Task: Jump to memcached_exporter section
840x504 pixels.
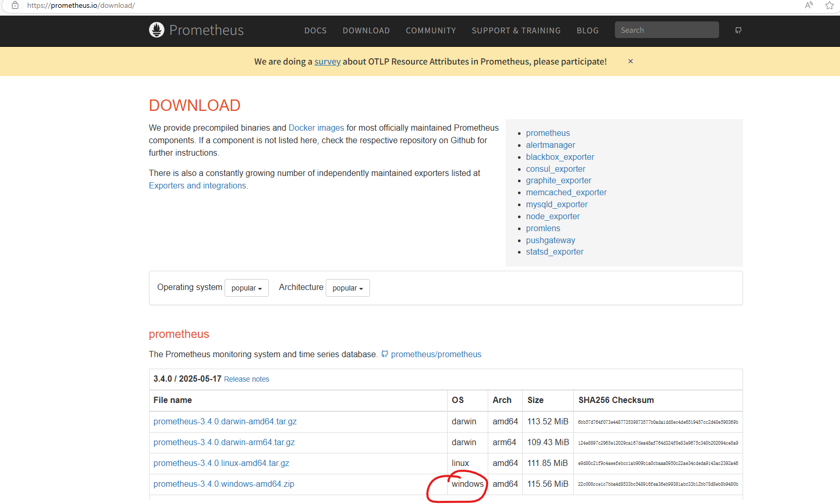Action: (566, 193)
